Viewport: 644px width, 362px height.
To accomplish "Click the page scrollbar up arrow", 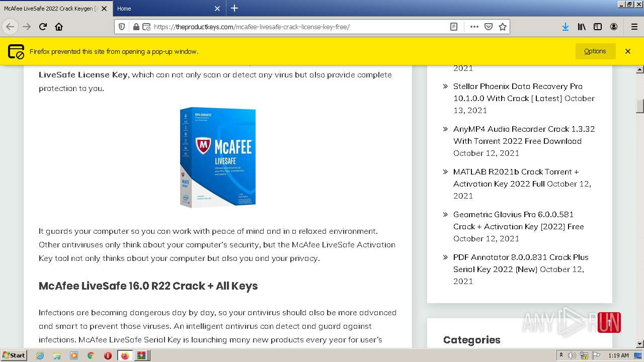I will click(x=640, y=69).
